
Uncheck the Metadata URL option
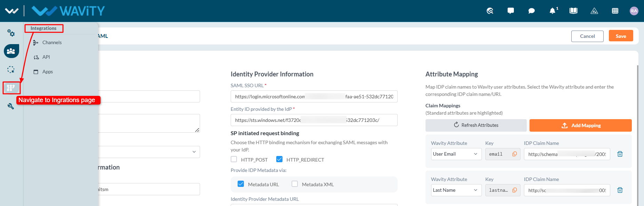click(x=241, y=184)
